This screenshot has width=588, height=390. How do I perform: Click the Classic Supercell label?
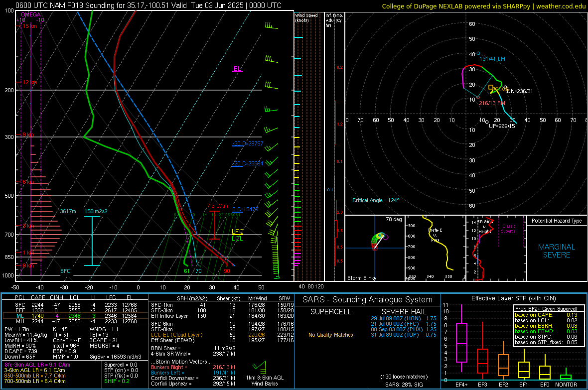click(x=509, y=229)
